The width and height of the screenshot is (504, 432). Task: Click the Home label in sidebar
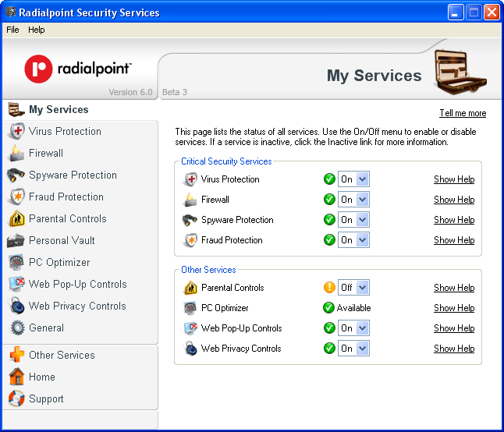coord(42,377)
